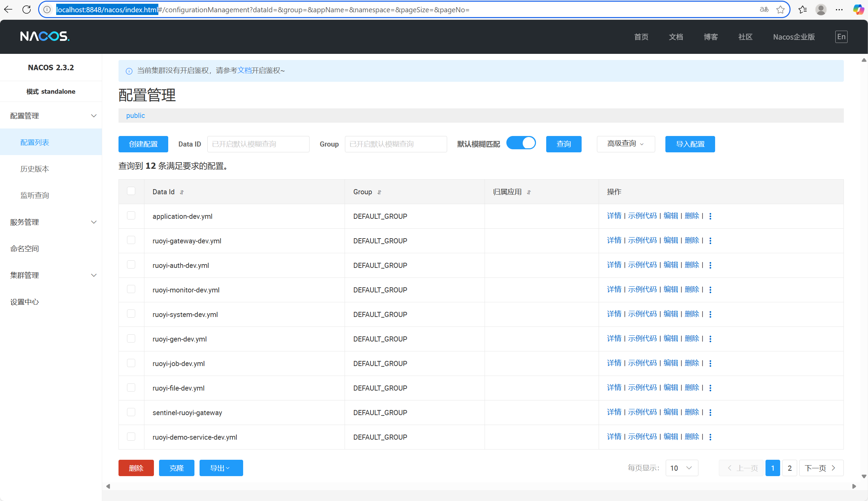Sort table by Group column icon
This screenshot has width=868, height=501.
pos(379,192)
